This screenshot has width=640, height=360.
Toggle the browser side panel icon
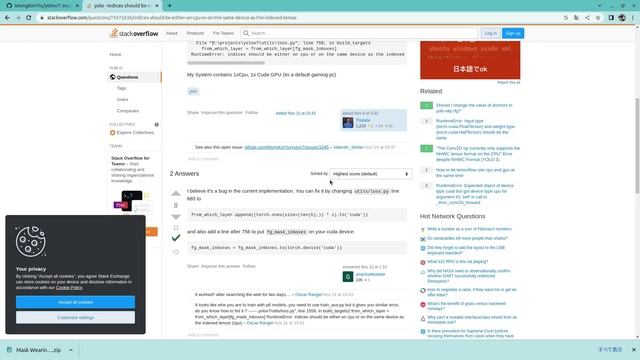tap(611, 18)
